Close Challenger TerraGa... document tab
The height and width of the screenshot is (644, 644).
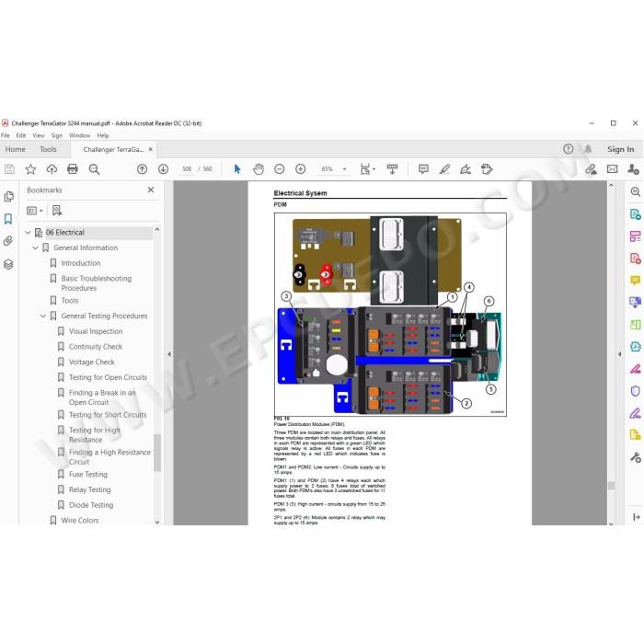tap(151, 149)
